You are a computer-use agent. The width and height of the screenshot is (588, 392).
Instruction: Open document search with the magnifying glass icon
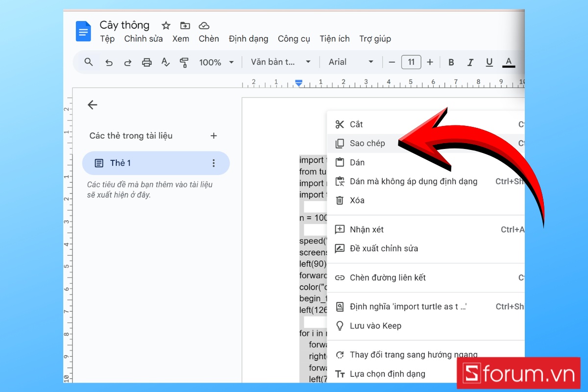(x=88, y=62)
